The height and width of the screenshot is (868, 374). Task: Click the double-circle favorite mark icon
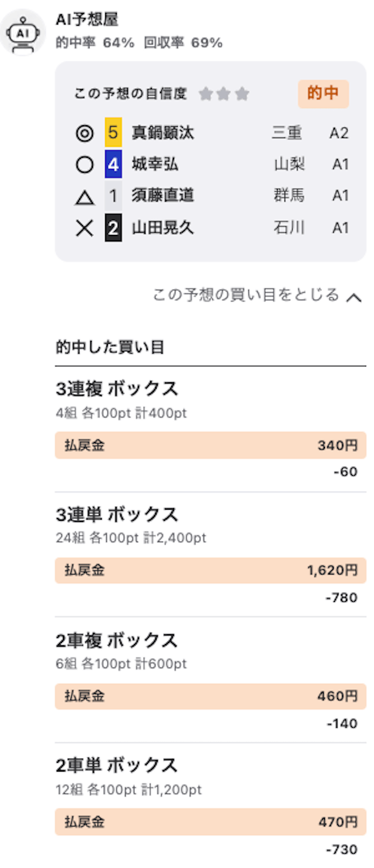[85, 133]
